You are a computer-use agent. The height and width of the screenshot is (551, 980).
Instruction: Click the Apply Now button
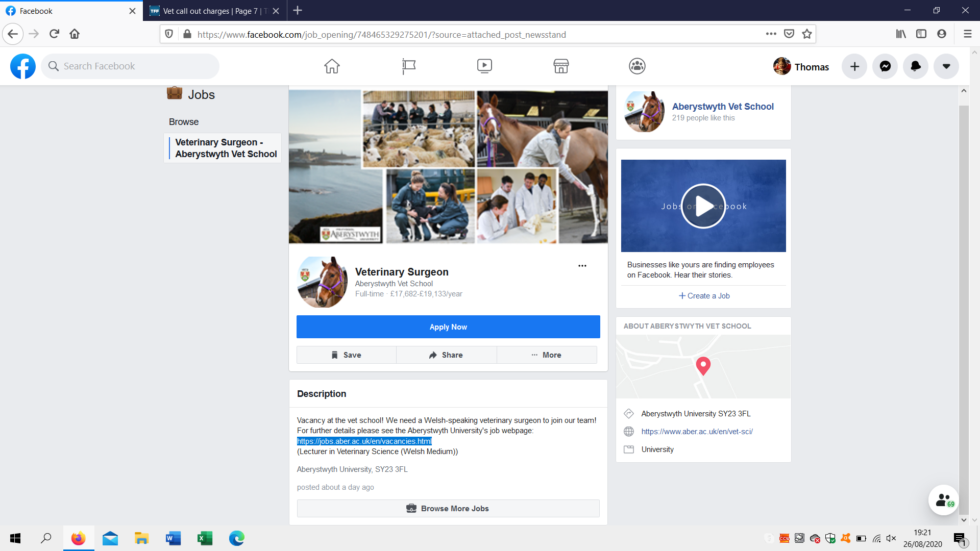coord(448,327)
